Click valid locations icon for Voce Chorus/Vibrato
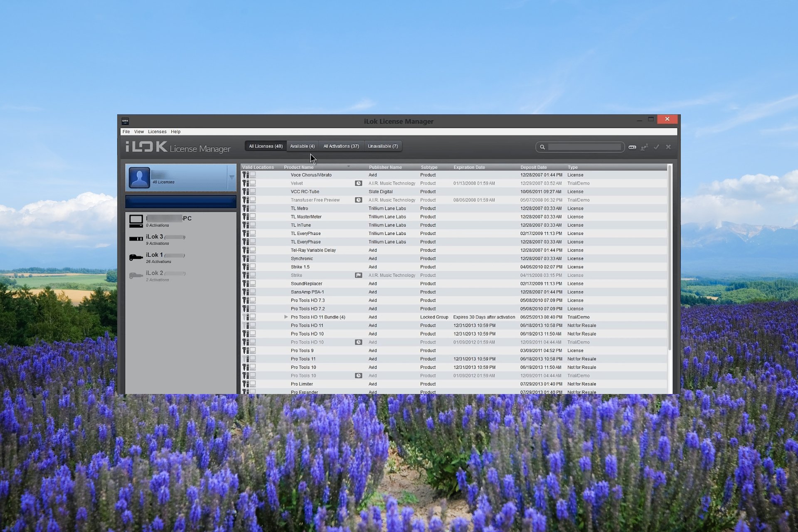The height and width of the screenshot is (532, 798). pyautogui.click(x=249, y=175)
